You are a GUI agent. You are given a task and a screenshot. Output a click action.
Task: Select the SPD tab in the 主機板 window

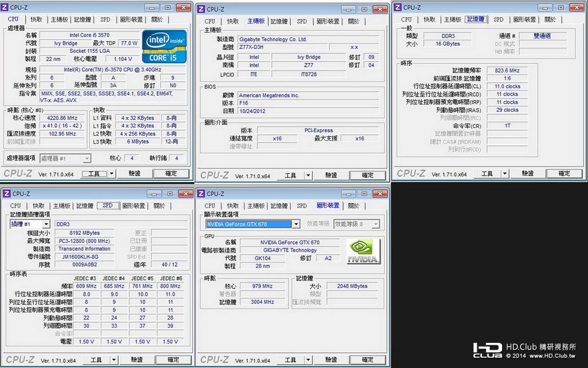[x=302, y=21]
